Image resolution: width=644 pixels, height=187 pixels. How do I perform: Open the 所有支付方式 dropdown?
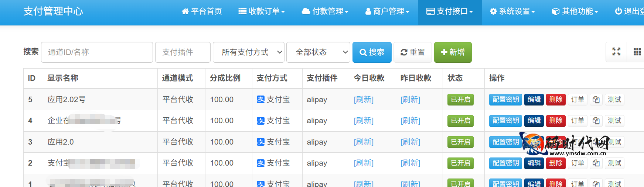pos(249,52)
